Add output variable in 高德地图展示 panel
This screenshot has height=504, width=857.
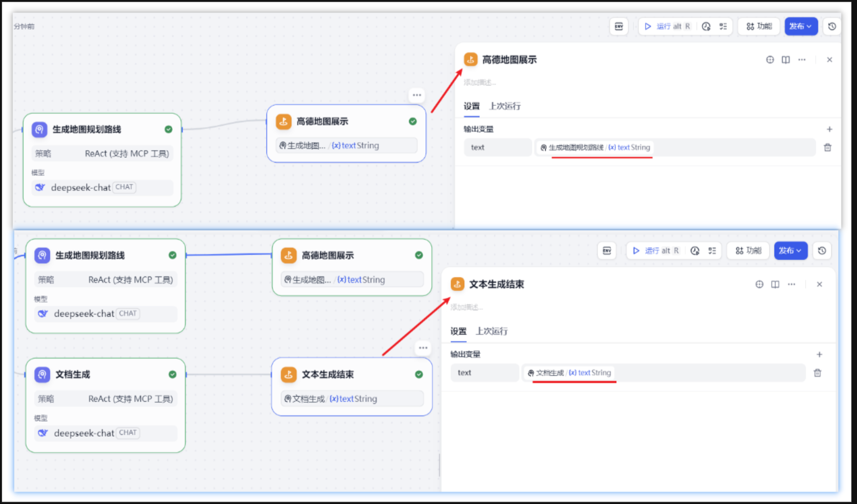829,129
